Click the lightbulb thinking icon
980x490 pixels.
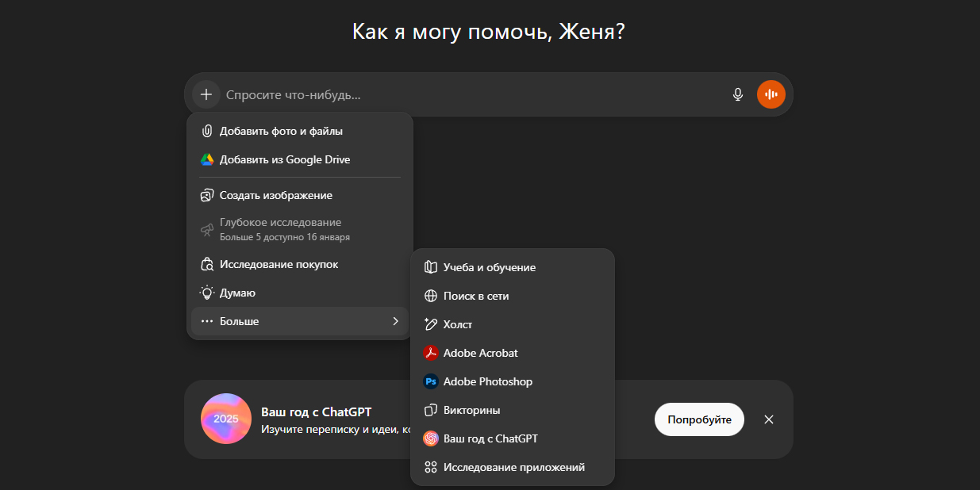click(207, 293)
